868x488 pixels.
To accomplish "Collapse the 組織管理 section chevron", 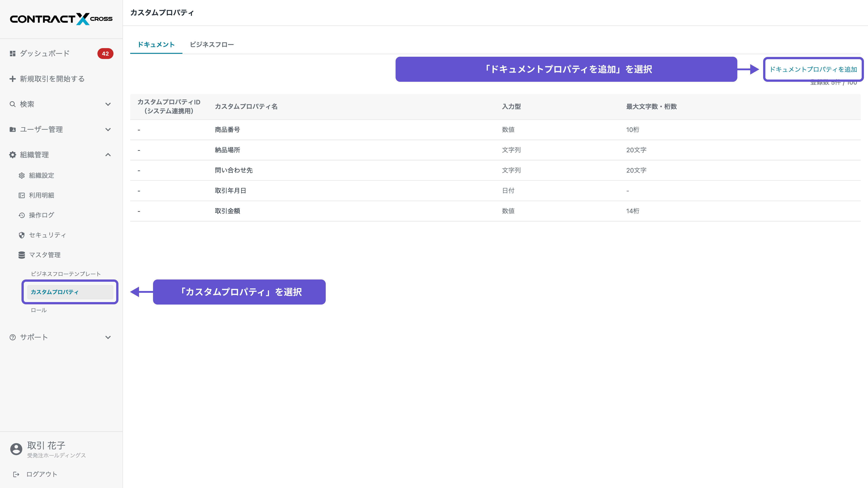I will (x=108, y=155).
